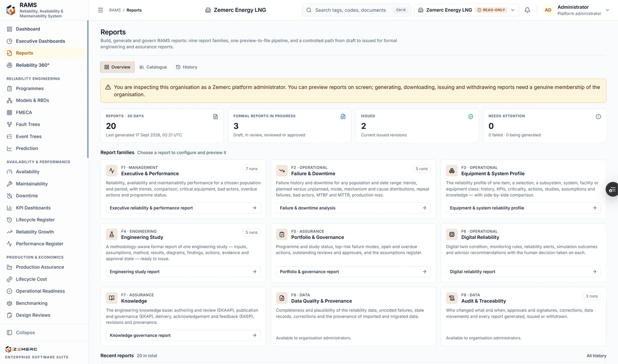618x364 pixels.
Task: Select the Overview tab
Action: [117, 67]
